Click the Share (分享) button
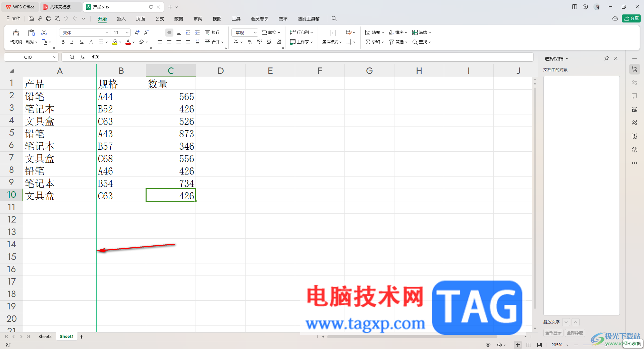The width and height of the screenshot is (644, 349). tap(631, 18)
